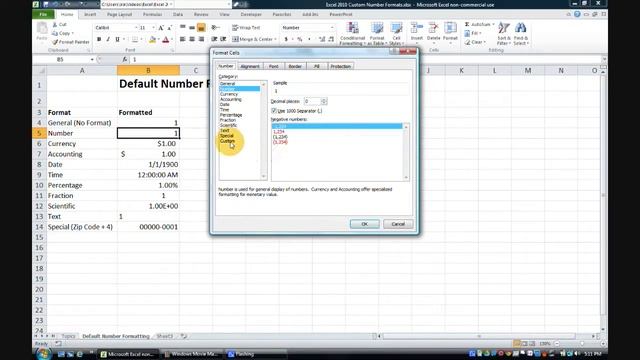Expand Merge & Center dropdown arrow

tap(276, 40)
